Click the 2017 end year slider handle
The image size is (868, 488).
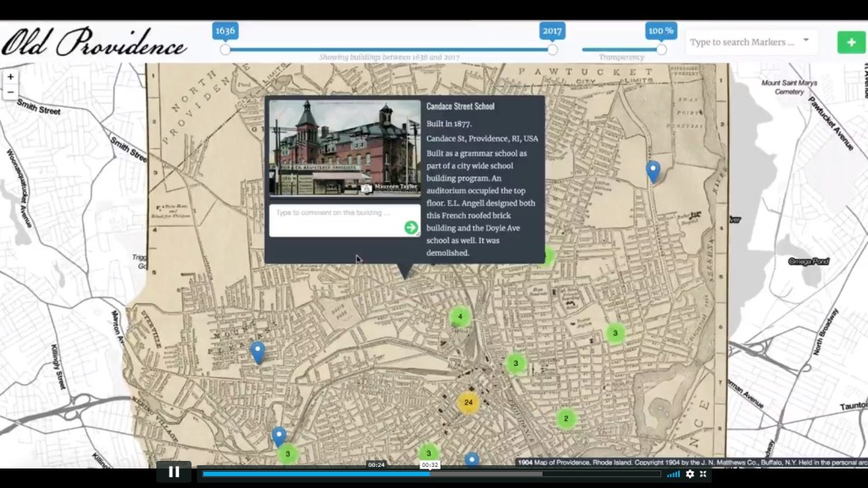click(x=552, y=49)
